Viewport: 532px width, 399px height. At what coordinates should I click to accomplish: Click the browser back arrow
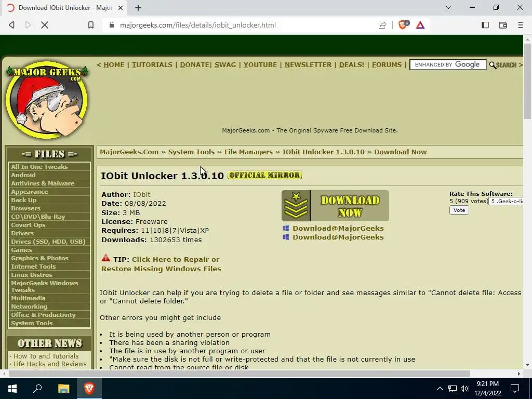11,25
